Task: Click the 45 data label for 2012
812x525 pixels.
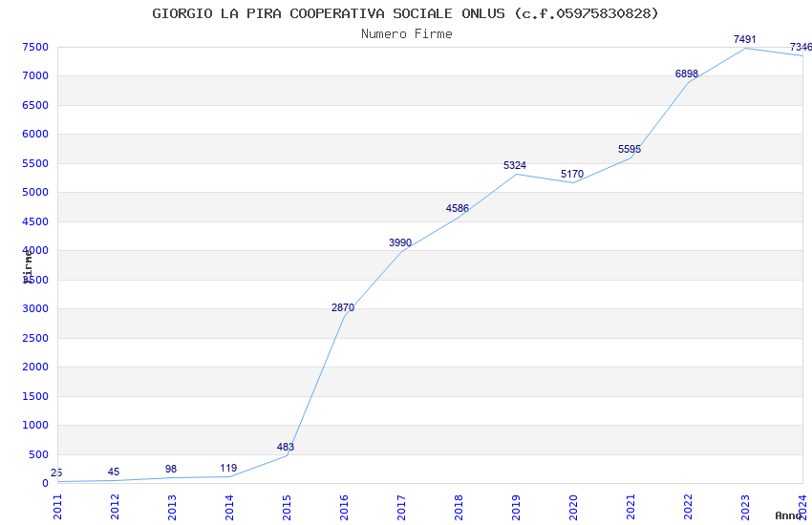Action: click(114, 472)
